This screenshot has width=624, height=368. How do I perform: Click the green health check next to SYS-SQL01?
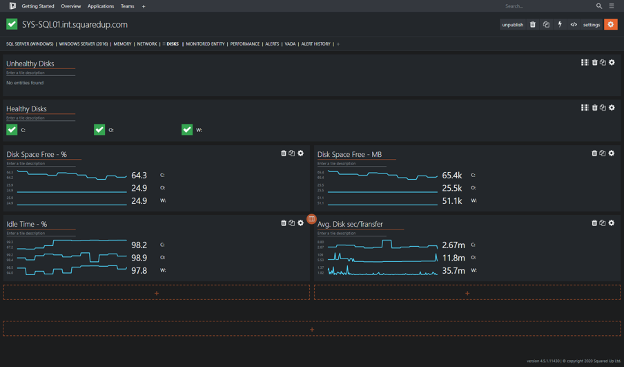(x=12, y=24)
